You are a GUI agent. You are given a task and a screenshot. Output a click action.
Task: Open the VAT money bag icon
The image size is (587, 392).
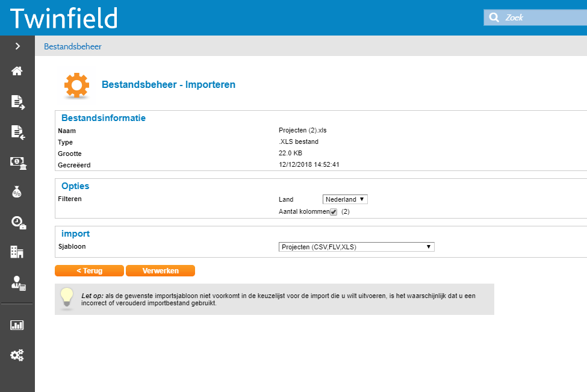17,191
